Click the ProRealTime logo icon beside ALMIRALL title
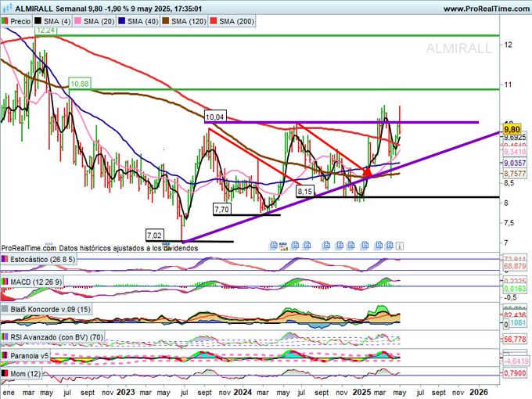The width and height of the screenshot is (532, 399). click(6, 8)
